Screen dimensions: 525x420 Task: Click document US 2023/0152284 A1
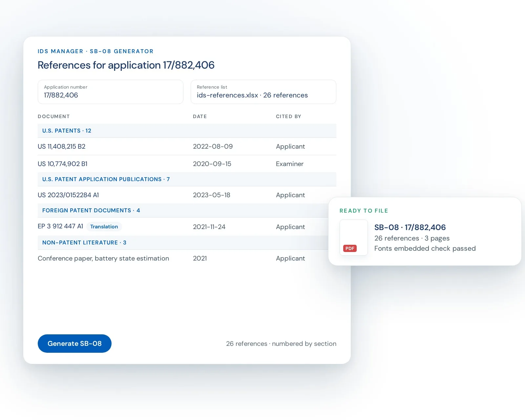coord(68,195)
